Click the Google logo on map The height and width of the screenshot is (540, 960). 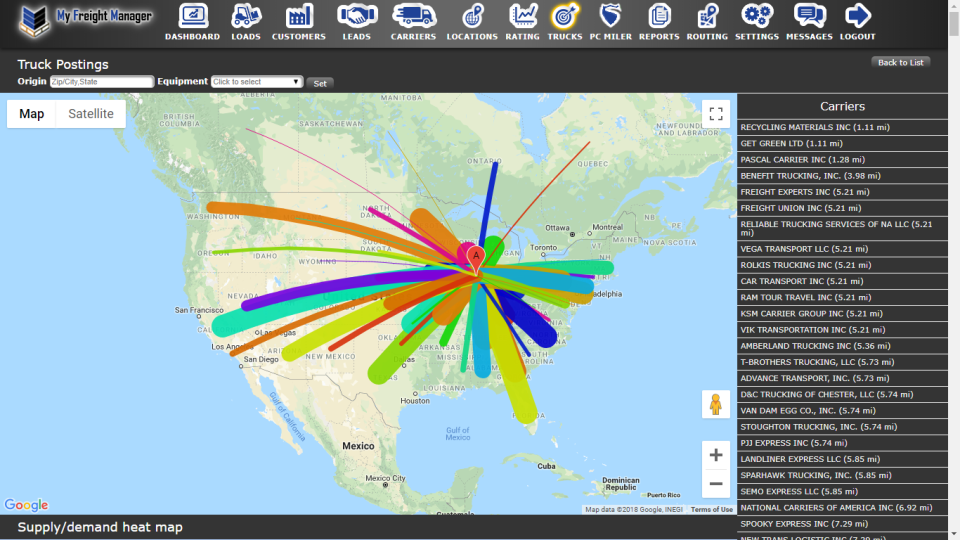tap(26, 505)
